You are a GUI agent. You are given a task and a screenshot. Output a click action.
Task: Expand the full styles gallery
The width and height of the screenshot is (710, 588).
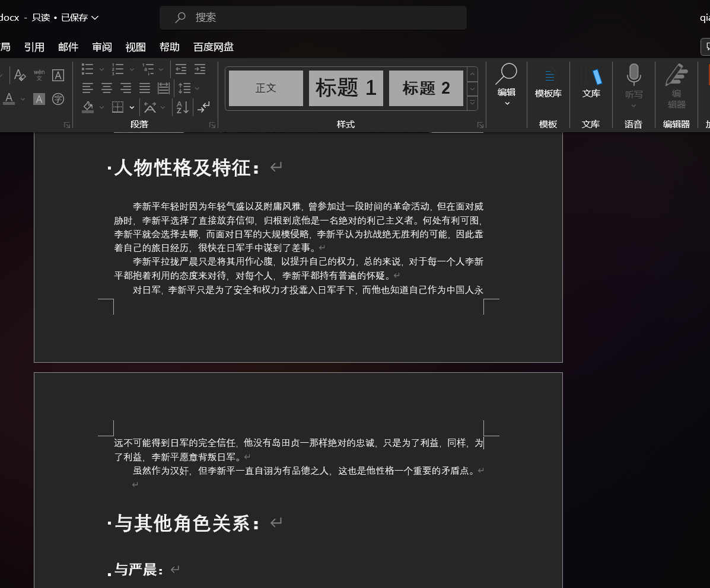(472, 103)
